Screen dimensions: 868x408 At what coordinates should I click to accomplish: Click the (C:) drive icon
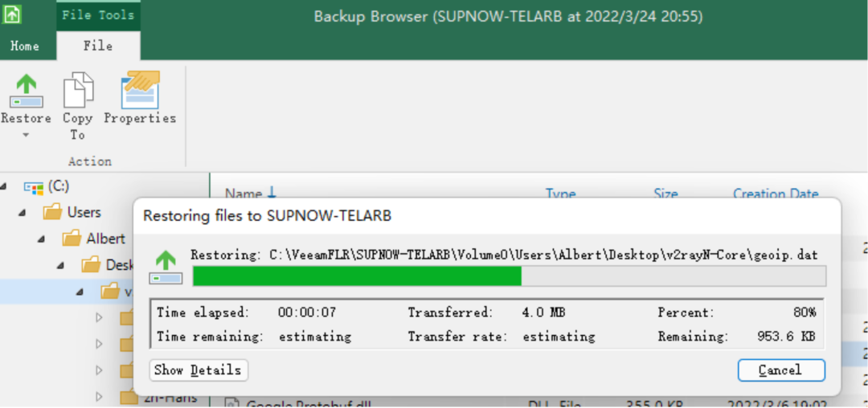coord(33,187)
